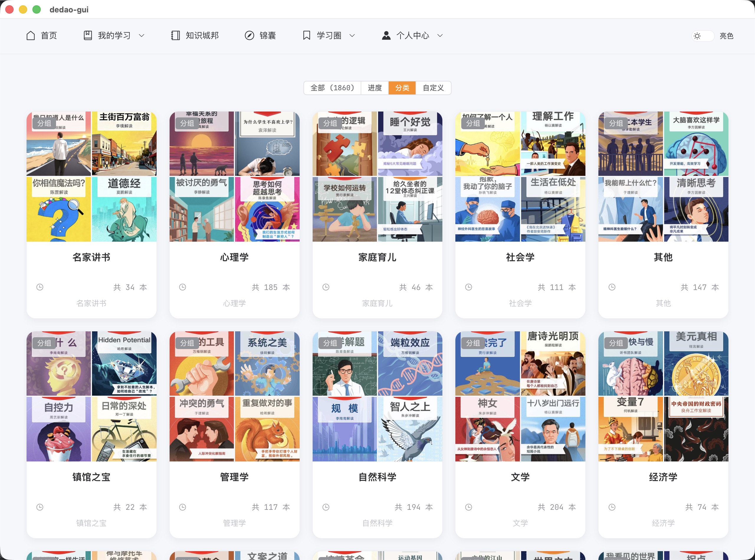This screenshot has height=560, width=755.
Task: Click the 睡个好觉 book cover
Action: point(410,144)
